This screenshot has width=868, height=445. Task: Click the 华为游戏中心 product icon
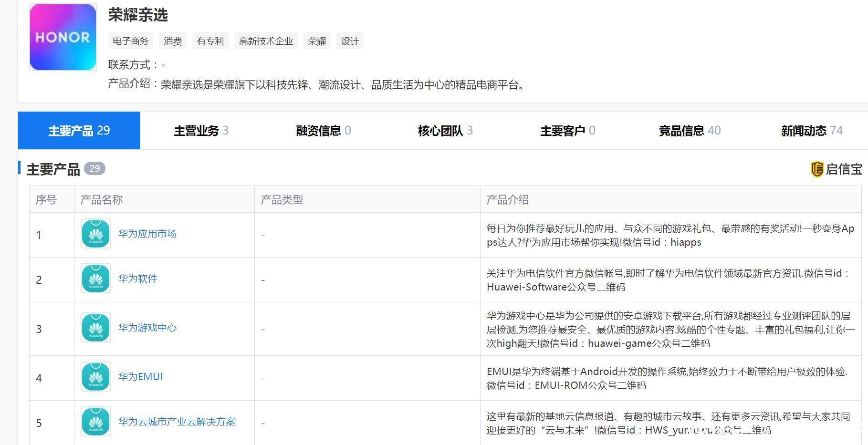(x=95, y=328)
